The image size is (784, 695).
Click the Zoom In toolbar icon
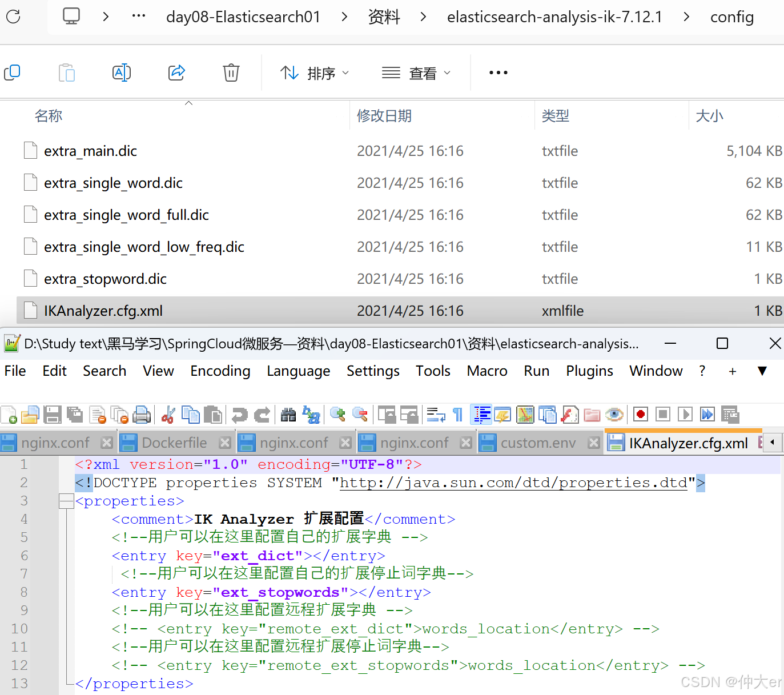[x=337, y=414]
